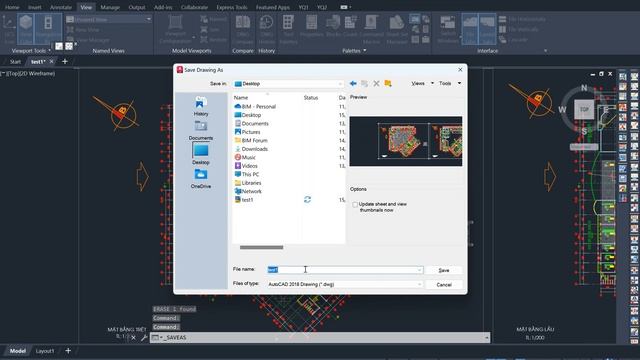The height and width of the screenshot is (360, 640).
Task: Click the UCS Icon ribbon button
Action: [x=9, y=29]
